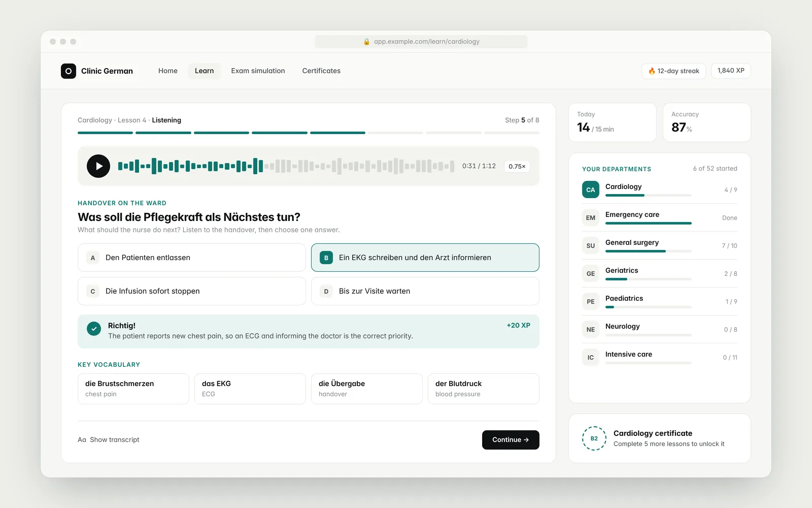Jump to the first lesson step segment
This screenshot has height=508, width=812.
[105, 133]
